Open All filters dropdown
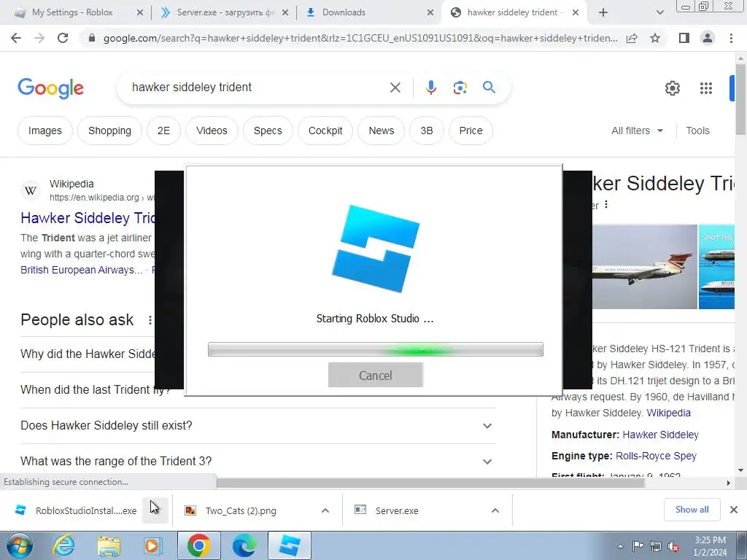Viewport: 747px width, 560px height. coord(637,131)
